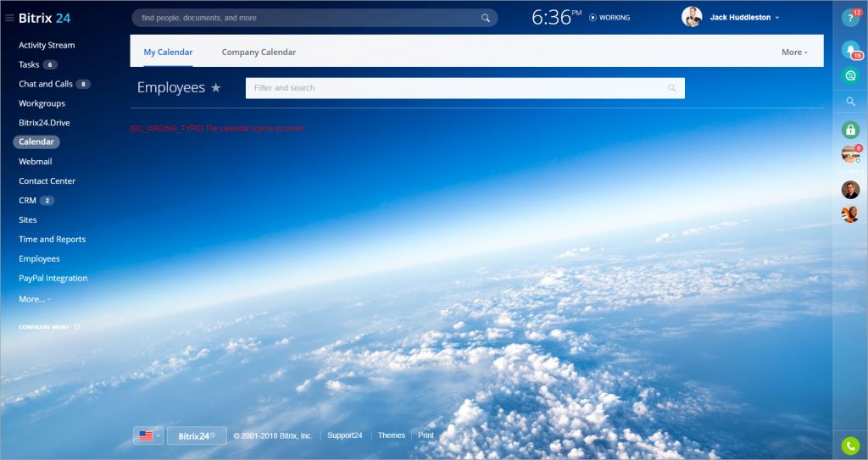The width and height of the screenshot is (868, 460).
Task: Click the Tasks counter badge 6
Action: [x=50, y=64]
